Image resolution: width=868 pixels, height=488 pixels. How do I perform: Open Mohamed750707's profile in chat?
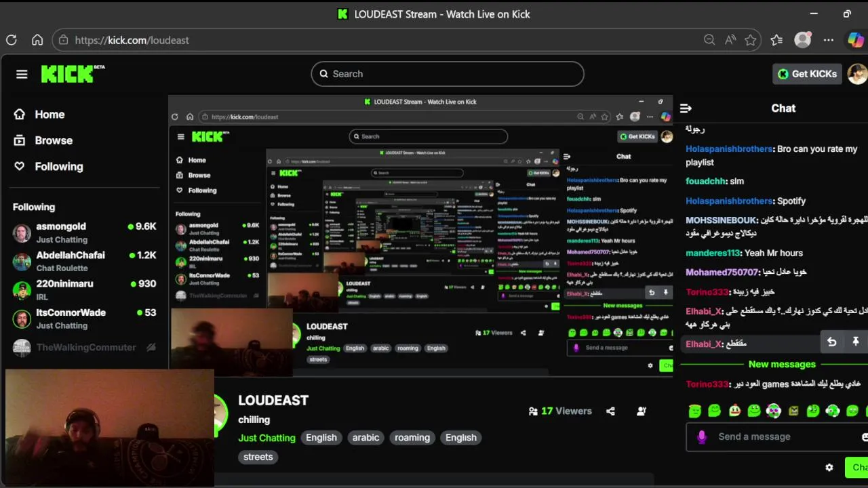(722, 272)
